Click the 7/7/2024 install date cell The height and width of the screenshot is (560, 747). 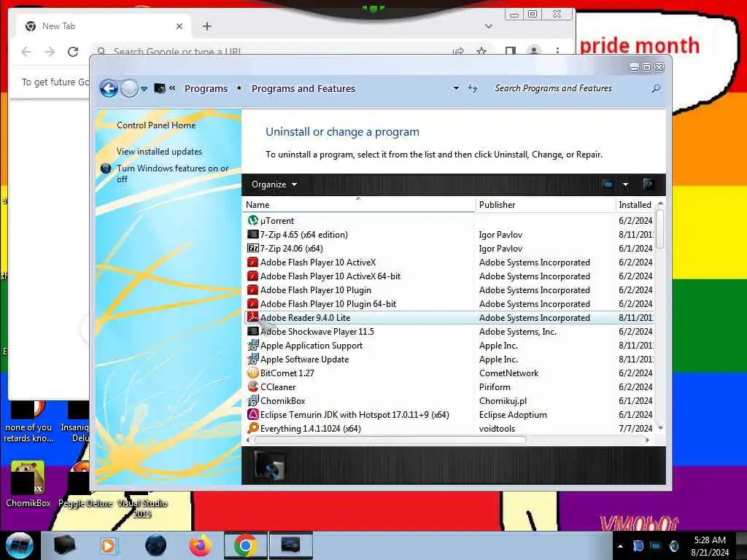pyautogui.click(x=635, y=428)
